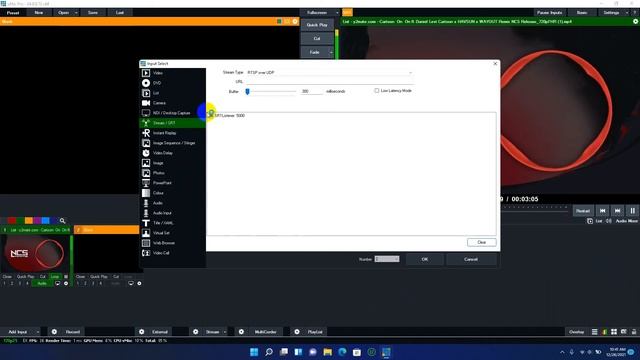Pick the red category color swatch
Image resolution: width=640 pixels, height=360 pixels.
(12, 221)
